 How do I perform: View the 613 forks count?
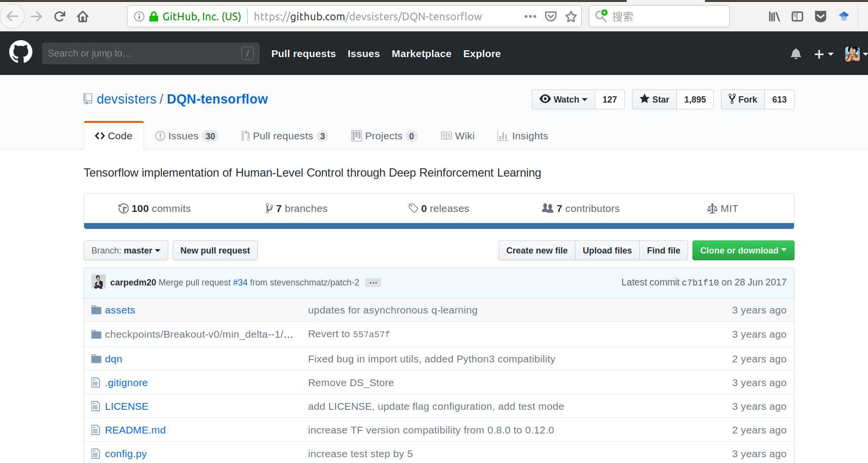(780, 99)
